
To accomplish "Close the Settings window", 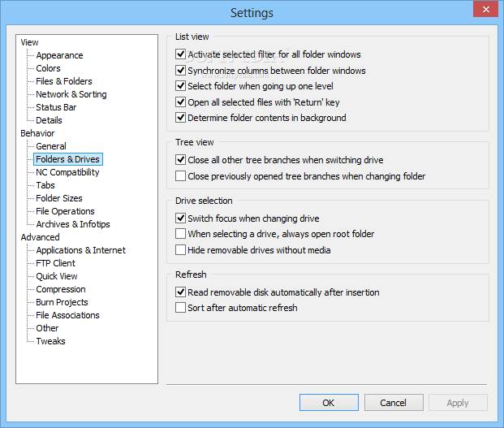I will tap(485, 9).
